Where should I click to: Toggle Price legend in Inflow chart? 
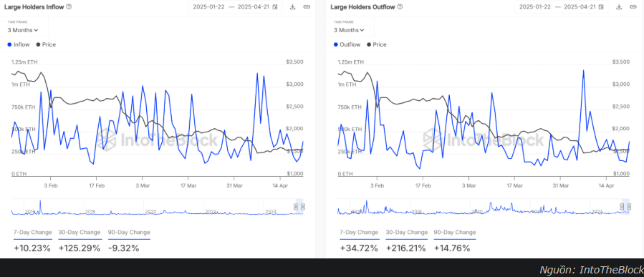[46, 44]
